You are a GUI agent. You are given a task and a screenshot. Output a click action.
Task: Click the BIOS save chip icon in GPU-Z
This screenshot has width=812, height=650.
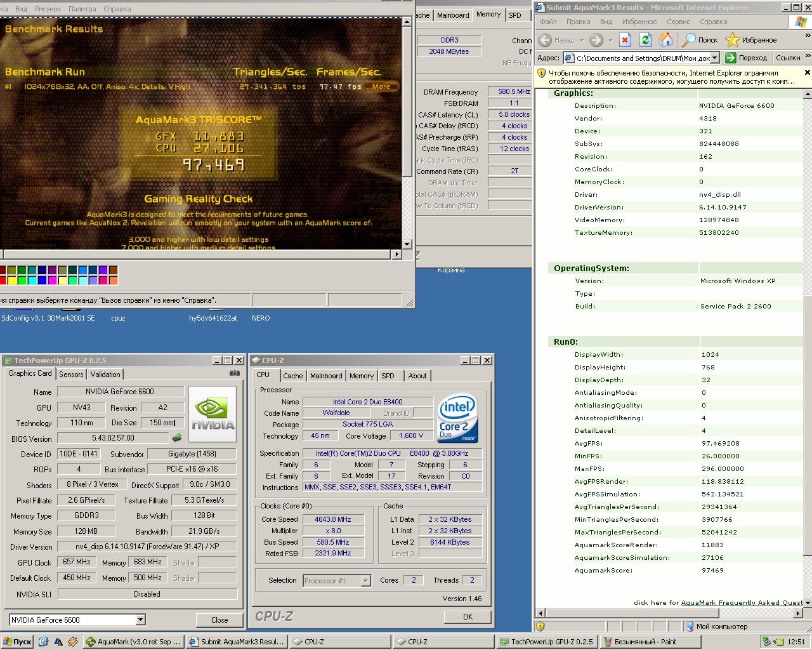(x=177, y=438)
